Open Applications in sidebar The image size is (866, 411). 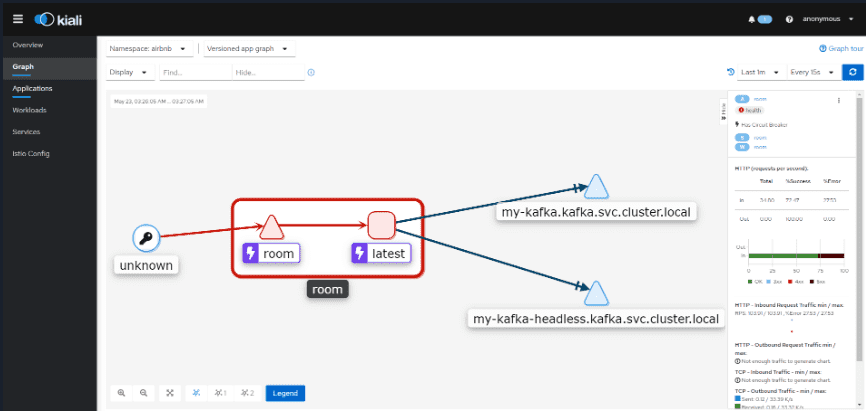(48, 88)
